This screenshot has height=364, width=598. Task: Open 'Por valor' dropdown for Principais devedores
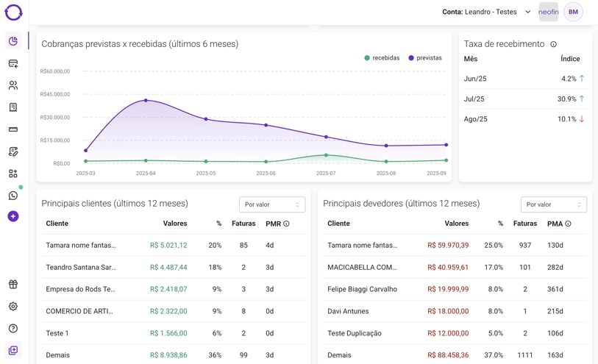coord(553,204)
